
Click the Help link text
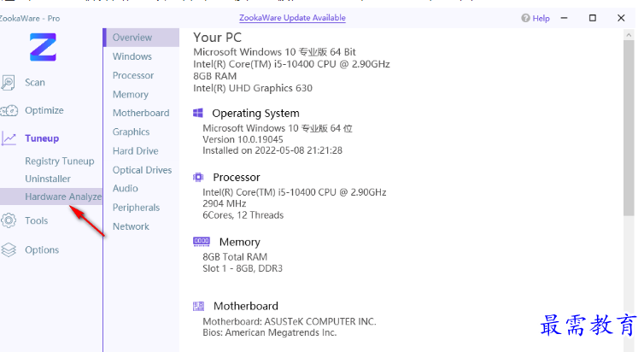coord(541,18)
